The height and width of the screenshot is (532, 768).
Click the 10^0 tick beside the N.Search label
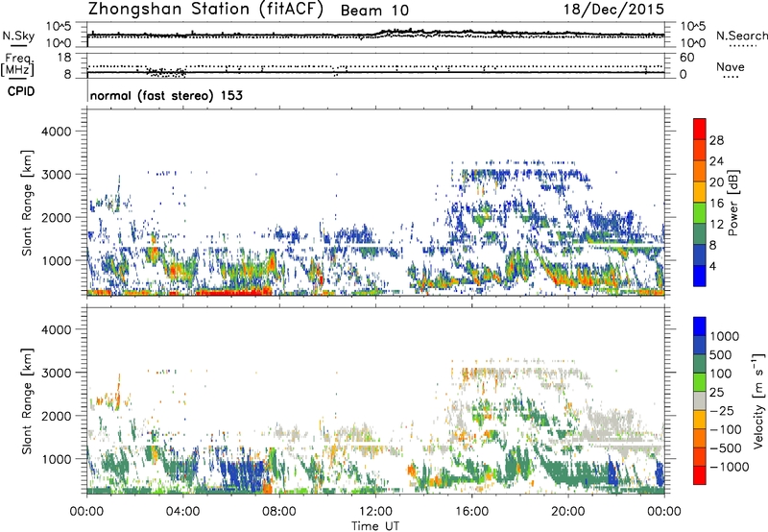click(693, 43)
